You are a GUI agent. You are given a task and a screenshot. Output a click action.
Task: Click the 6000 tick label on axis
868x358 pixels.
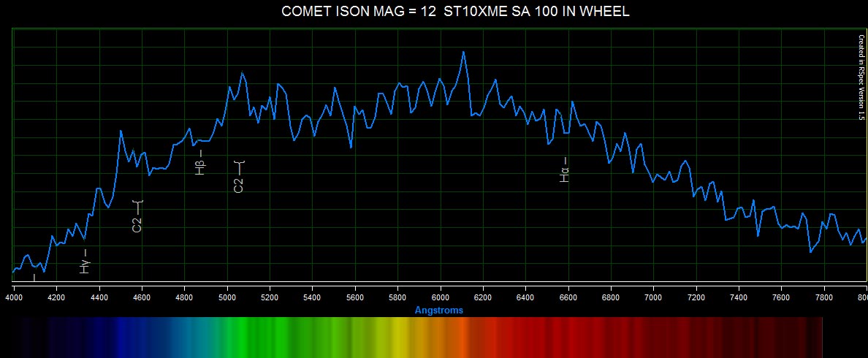coord(441,297)
